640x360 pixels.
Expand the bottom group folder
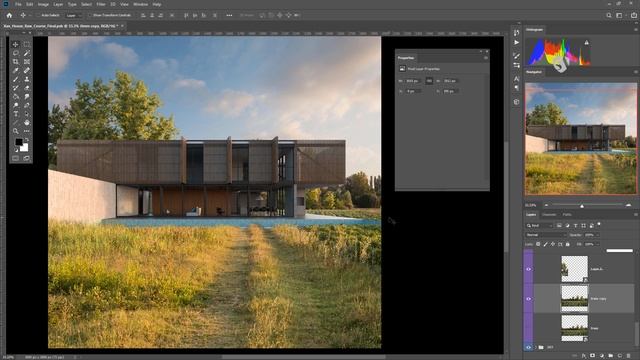click(x=536, y=347)
